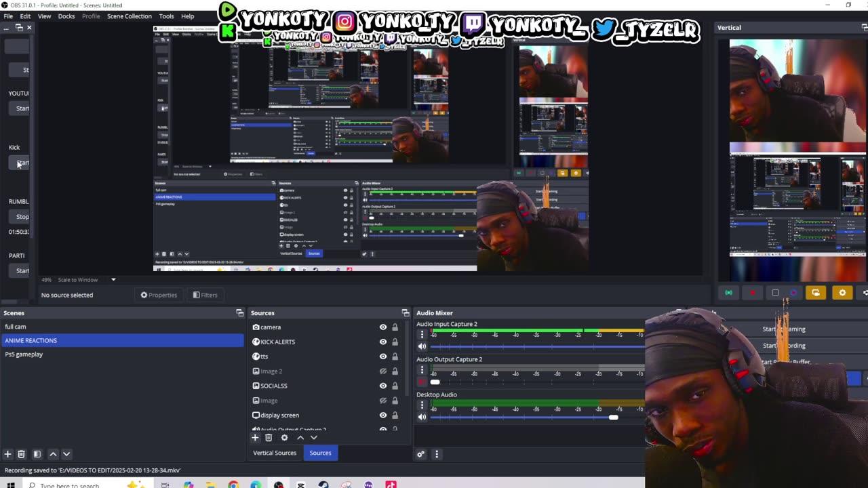Open source Filters button

pyautogui.click(x=205, y=295)
